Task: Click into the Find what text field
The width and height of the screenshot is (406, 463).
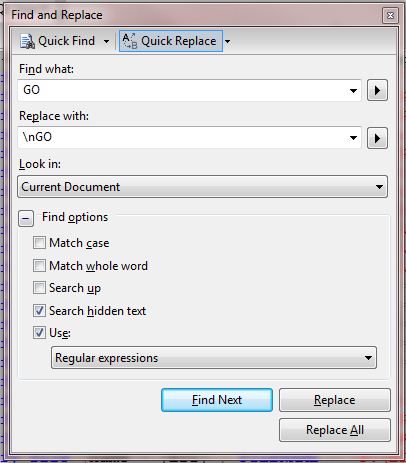Action: (182, 90)
